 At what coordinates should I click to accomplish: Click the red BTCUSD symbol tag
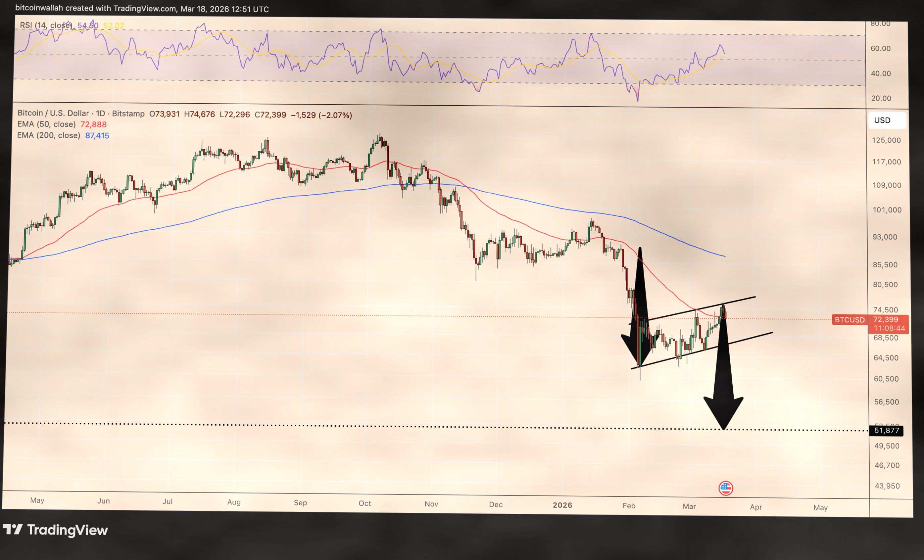point(850,320)
